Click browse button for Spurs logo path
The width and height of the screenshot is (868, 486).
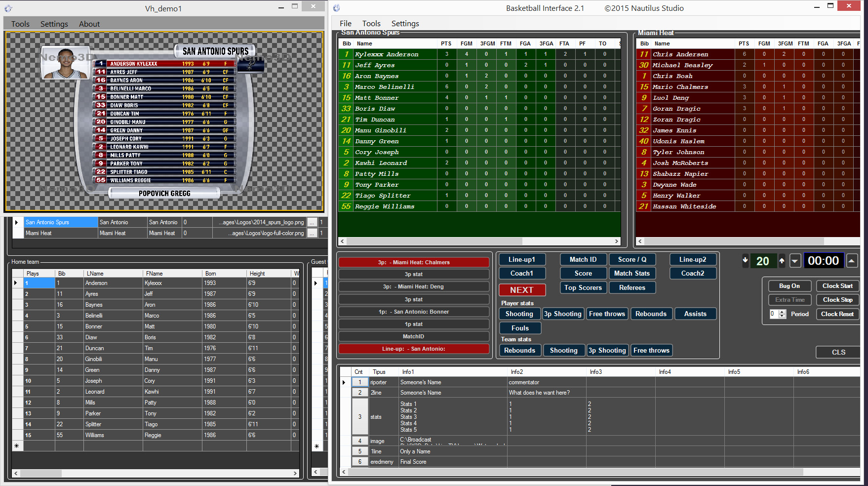(x=312, y=222)
